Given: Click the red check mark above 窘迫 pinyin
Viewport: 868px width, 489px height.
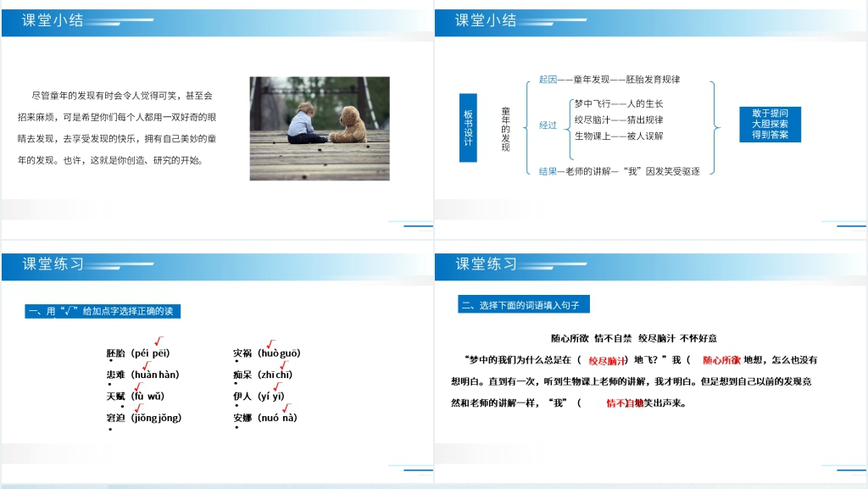Looking at the screenshot, I should click(139, 408).
